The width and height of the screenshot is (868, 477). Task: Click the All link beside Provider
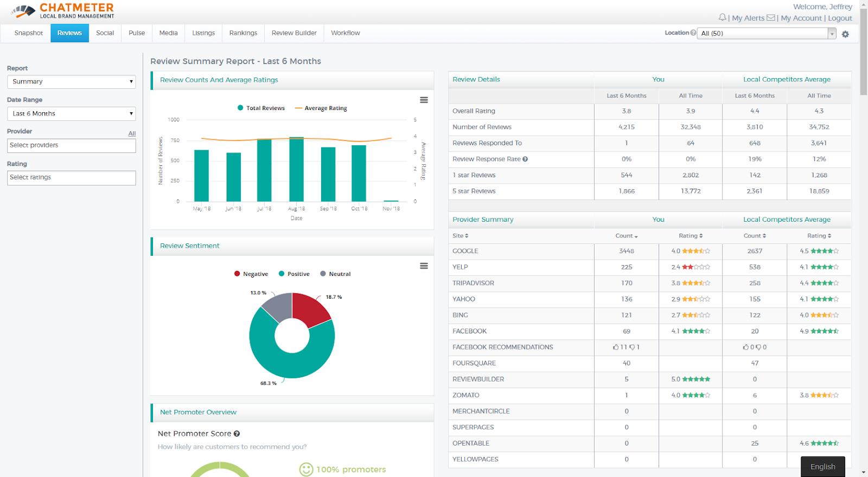132,133
